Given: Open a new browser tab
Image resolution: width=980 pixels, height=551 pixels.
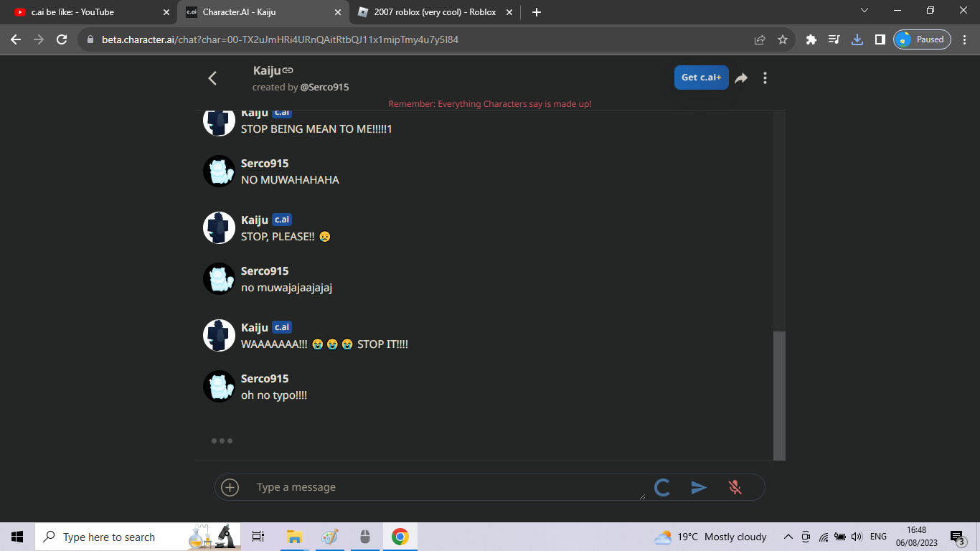Looking at the screenshot, I should point(537,12).
